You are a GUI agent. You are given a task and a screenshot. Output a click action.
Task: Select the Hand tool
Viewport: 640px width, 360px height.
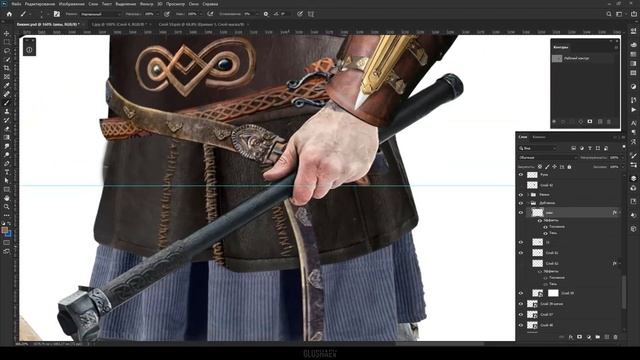[7, 198]
